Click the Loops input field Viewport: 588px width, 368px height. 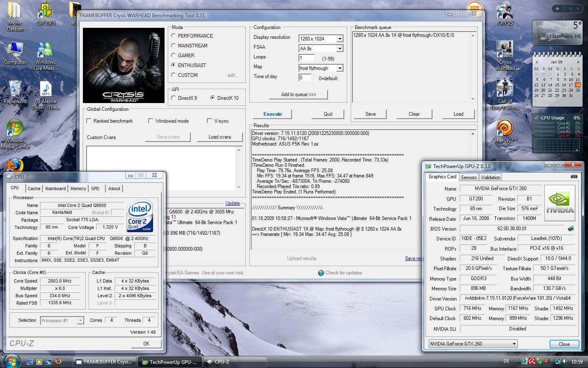coord(307,58)
